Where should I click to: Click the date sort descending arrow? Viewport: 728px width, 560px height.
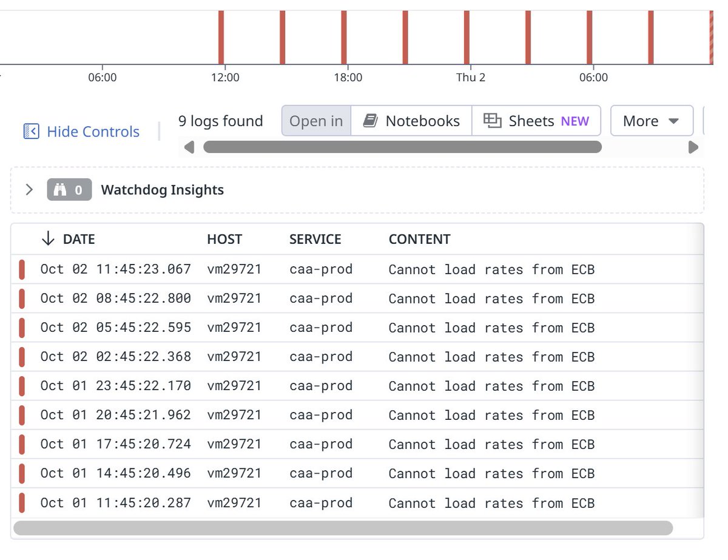pos(48,239)
